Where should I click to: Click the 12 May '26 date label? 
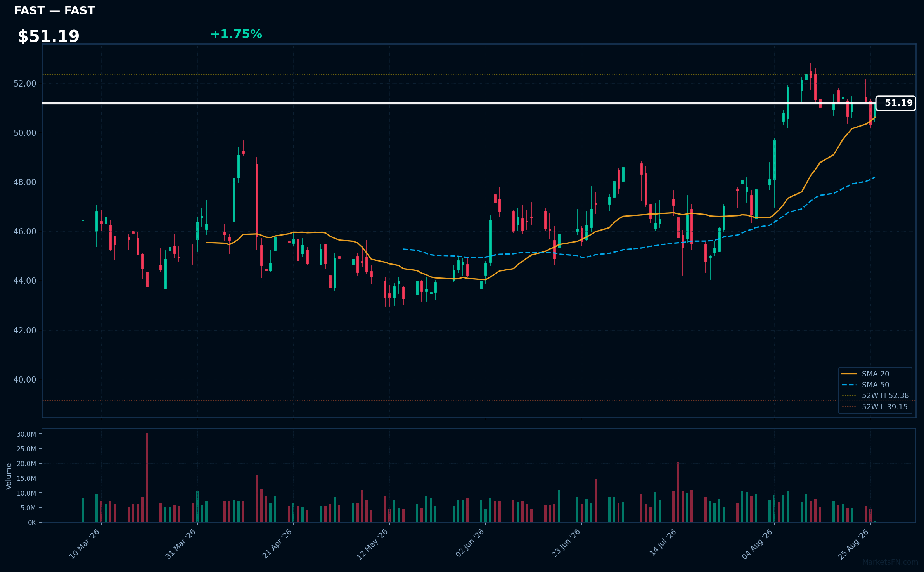coord(372,544)
